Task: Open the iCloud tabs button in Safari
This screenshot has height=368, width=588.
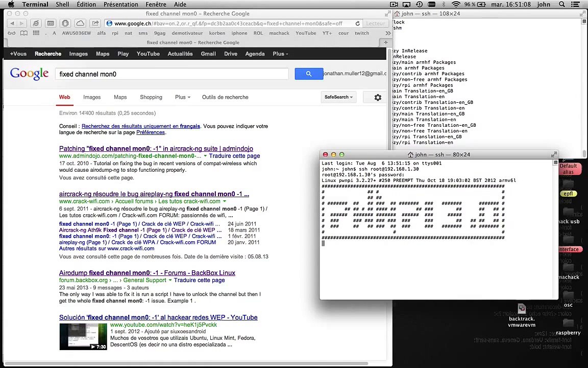Action: [x=80, y=24]
